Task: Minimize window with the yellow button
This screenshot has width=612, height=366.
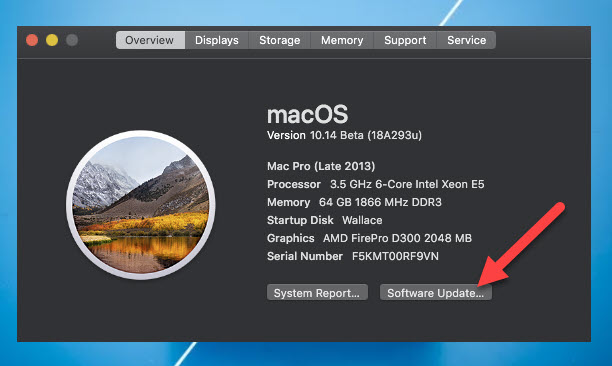Action: tap(52, 40)
